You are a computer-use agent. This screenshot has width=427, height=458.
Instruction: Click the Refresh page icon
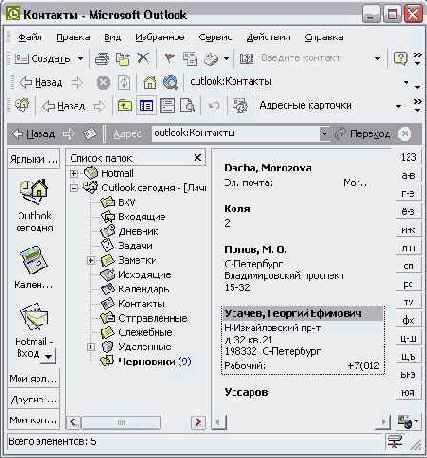[124, 82]
